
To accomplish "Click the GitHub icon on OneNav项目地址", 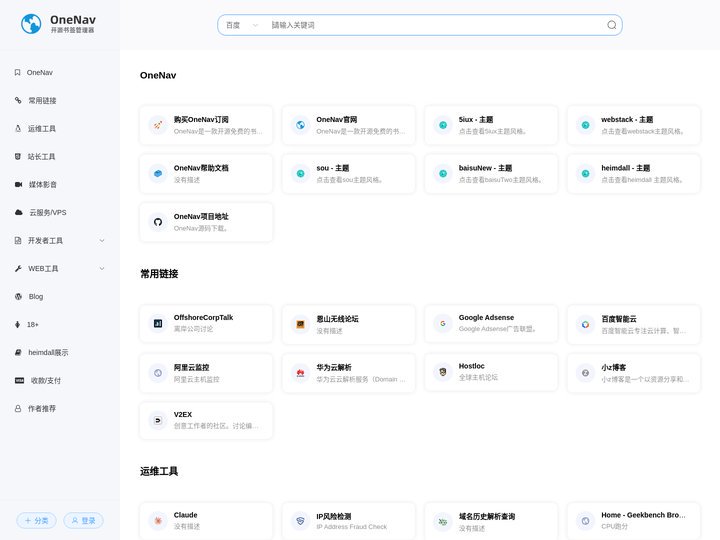I will point(158,222).
